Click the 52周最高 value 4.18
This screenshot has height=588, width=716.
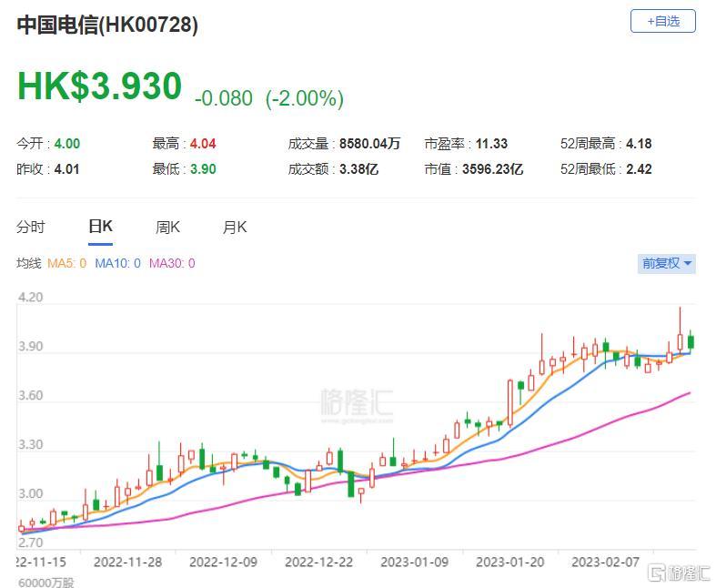pos(639,144)
